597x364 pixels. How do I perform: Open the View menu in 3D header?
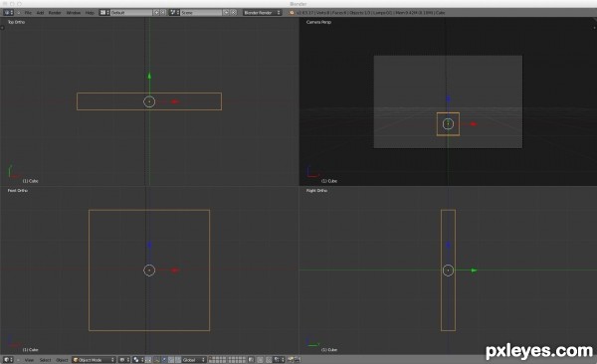(x=29, y=360)
